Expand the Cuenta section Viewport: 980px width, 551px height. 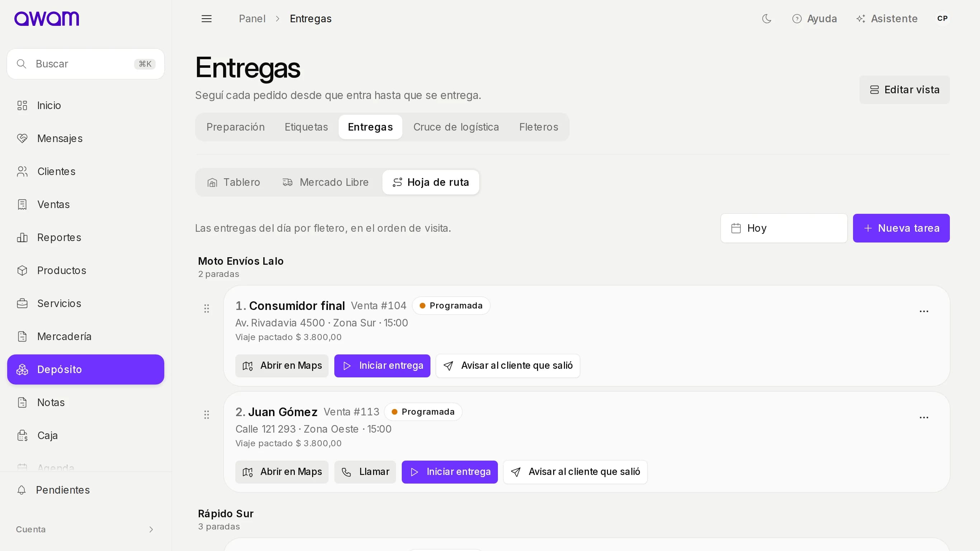coord(86,529)
